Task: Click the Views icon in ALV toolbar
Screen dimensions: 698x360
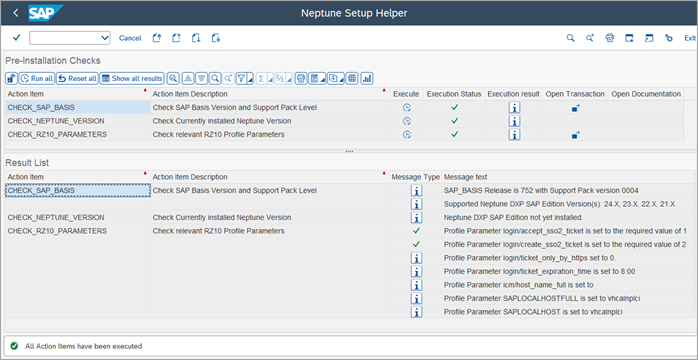Action: (314, 79)
